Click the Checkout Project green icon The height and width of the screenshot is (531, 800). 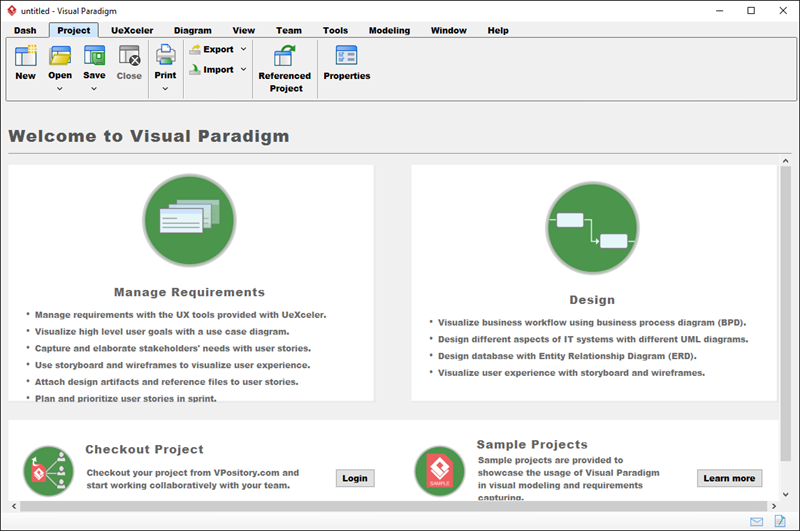point(48,471)
